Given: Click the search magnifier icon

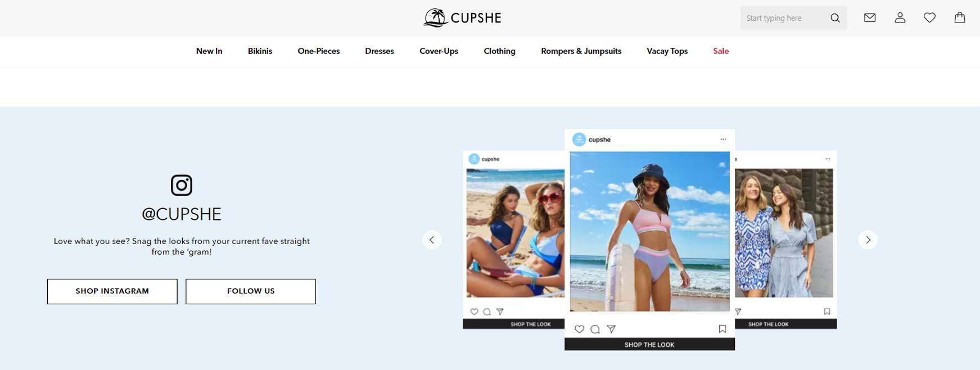Looking at the screenshot, I should (835, 18).
